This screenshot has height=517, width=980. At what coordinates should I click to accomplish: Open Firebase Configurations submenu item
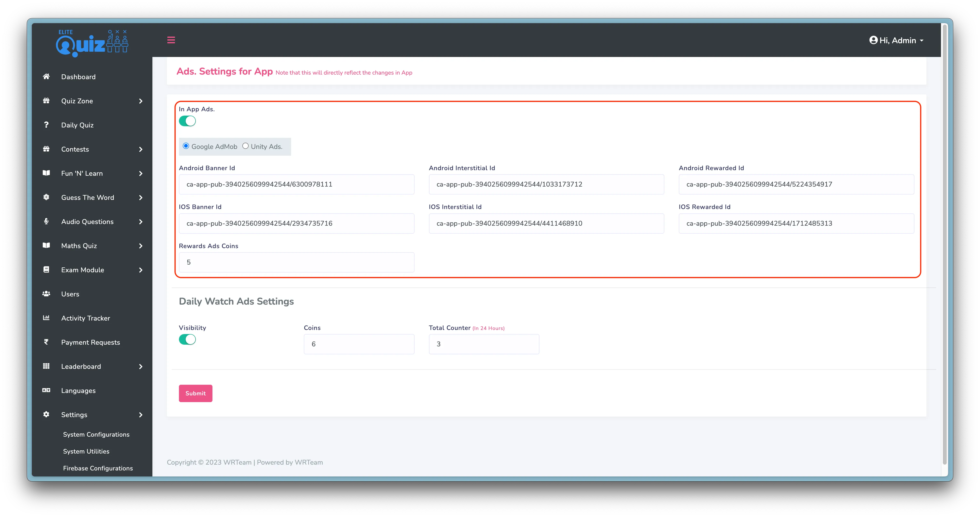click(x=98, y=468)
